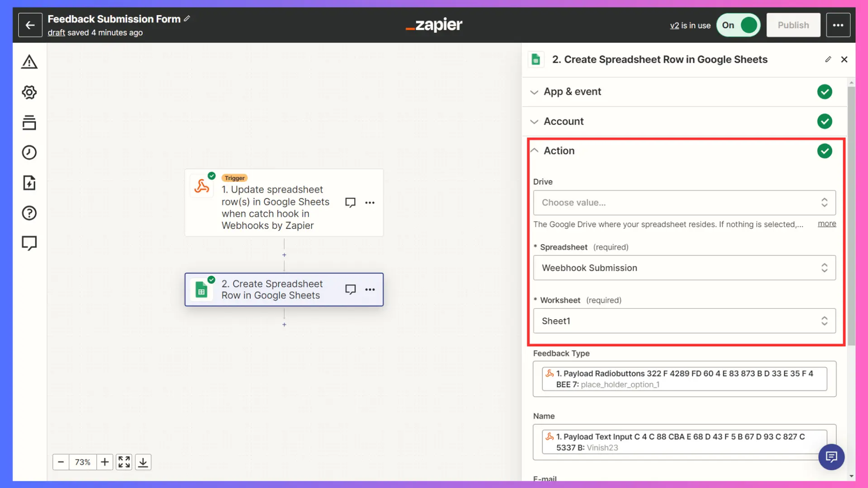868x488 pixels.
Task: Click the 'more' link under Drive
Action: pos(826,223)
